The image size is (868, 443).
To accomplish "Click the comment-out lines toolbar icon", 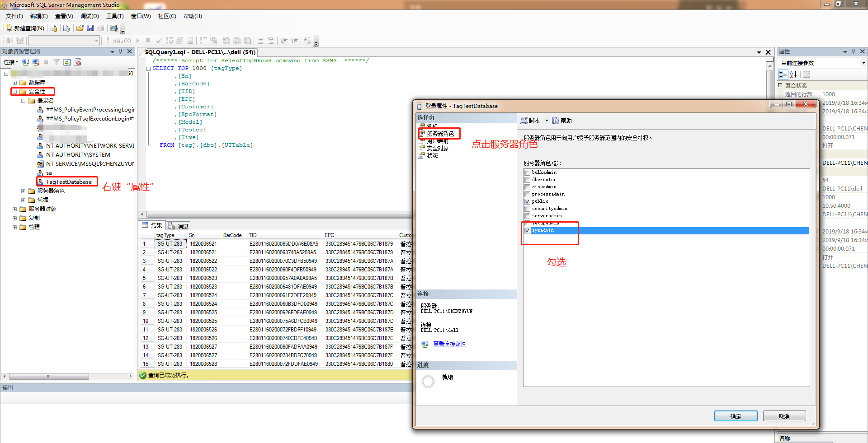I will pos(260,41).
